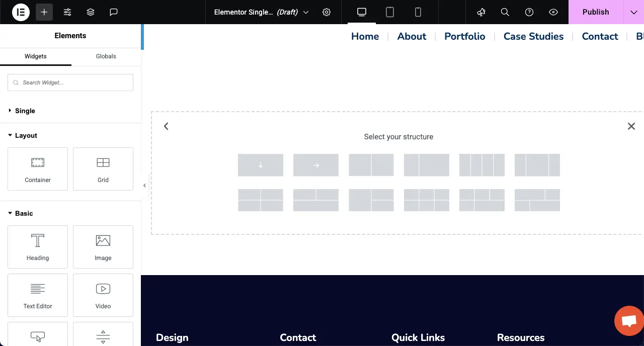Switch to the Globals tab
The height and width of the screenshot is (346, 644).
pyautogui.click(x=106, y=56)
